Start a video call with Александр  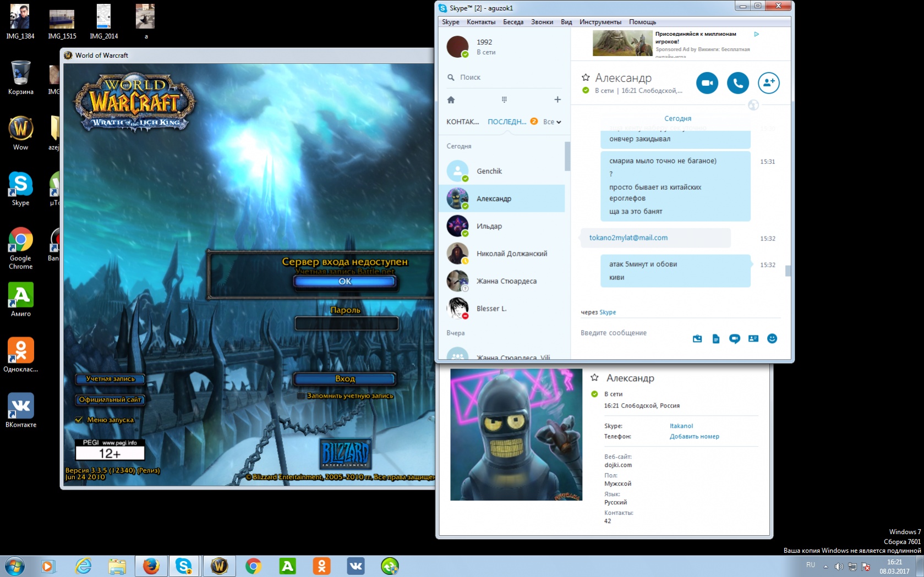707,83
